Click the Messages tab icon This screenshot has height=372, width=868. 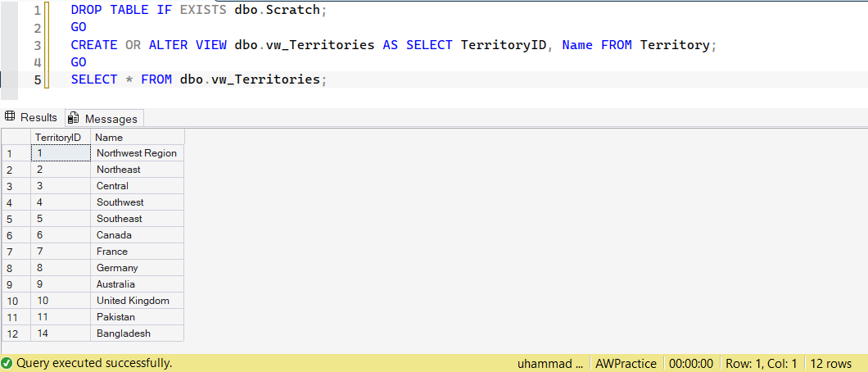point(73,119)
